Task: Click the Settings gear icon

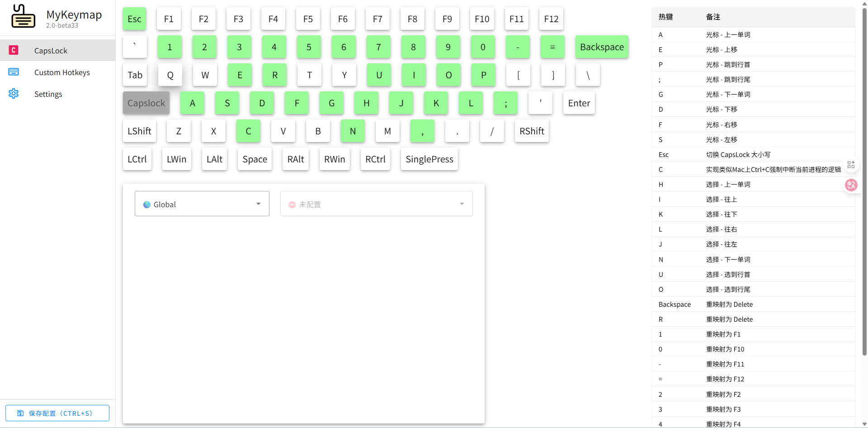Action: [x=14, y=94]
